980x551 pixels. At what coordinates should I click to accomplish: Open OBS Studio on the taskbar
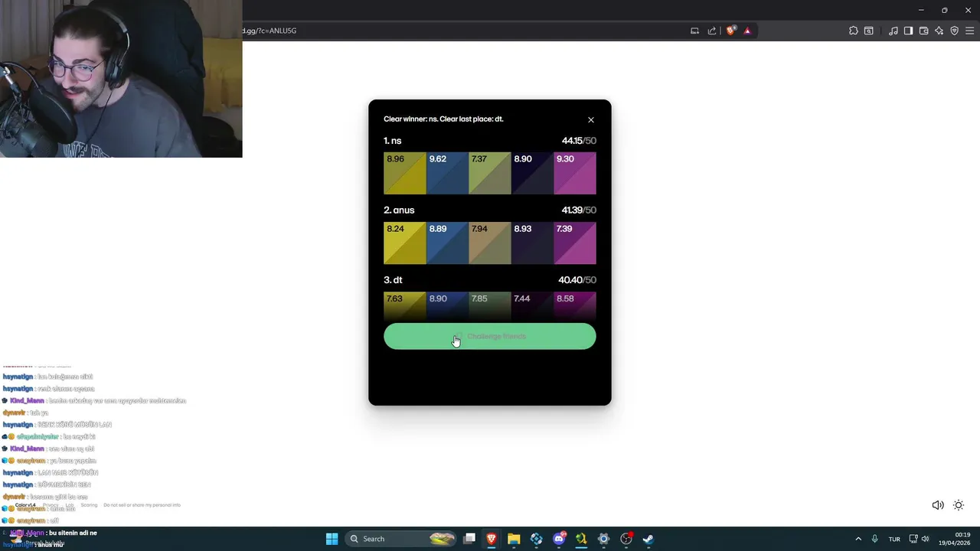(626, 539)
